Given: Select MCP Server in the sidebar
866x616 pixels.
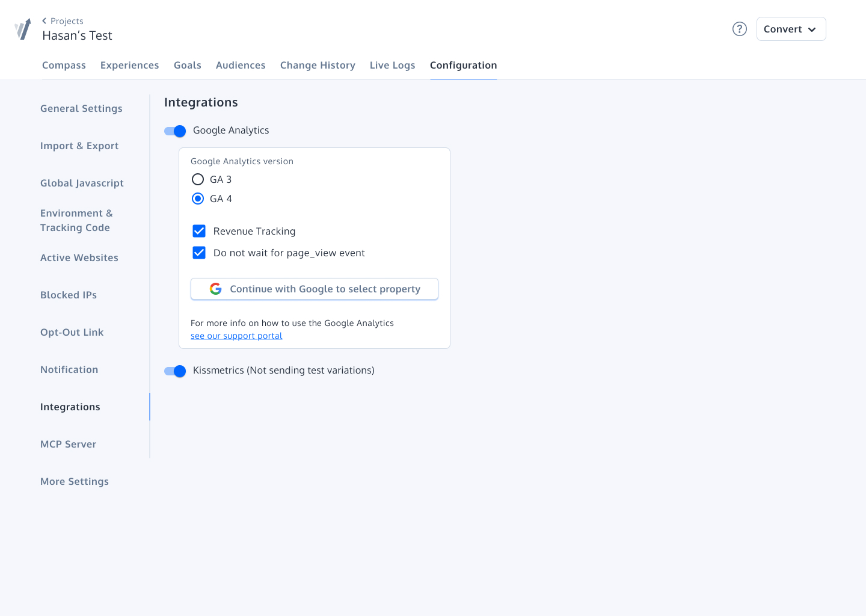Looking at the screenshot, I should (x=68, y=444).
